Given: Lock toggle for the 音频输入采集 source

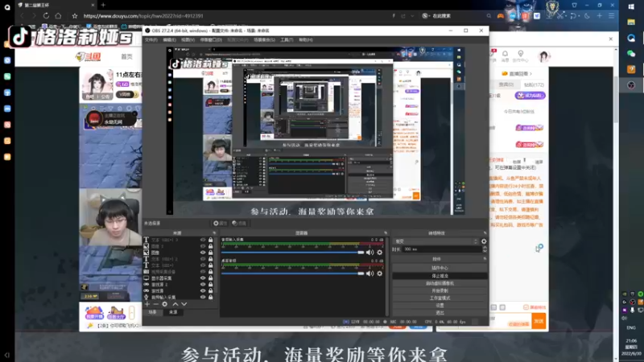Looking at the screenshot, I should coord(211,297).
